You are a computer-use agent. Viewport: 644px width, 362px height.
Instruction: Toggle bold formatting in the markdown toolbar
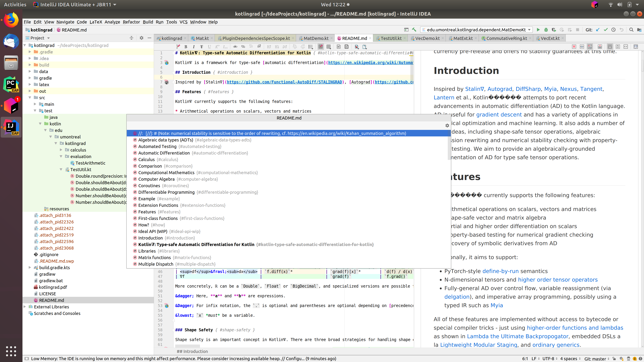(186, 47)
